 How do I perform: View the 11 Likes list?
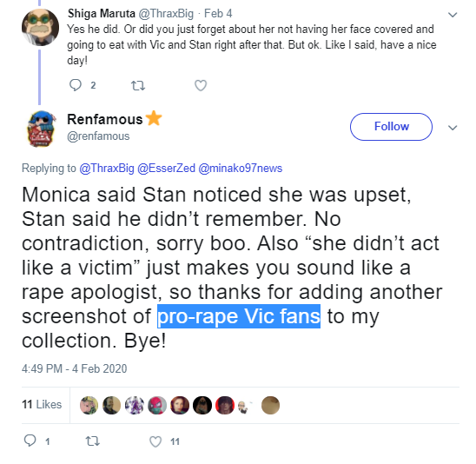click(42, 405)
